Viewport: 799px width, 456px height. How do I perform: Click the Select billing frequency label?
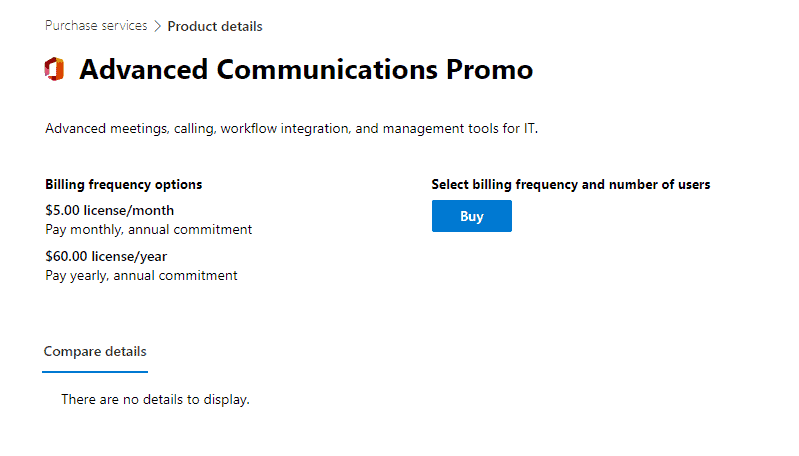571,185
